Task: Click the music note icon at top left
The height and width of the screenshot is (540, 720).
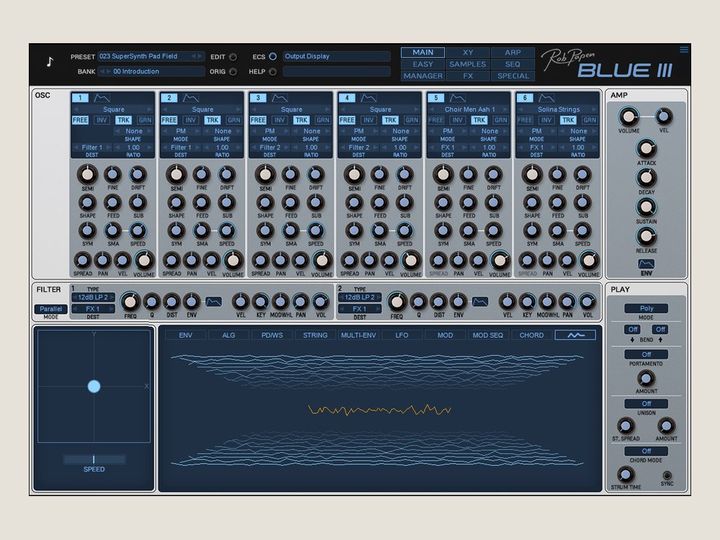Action: [50, 62]
